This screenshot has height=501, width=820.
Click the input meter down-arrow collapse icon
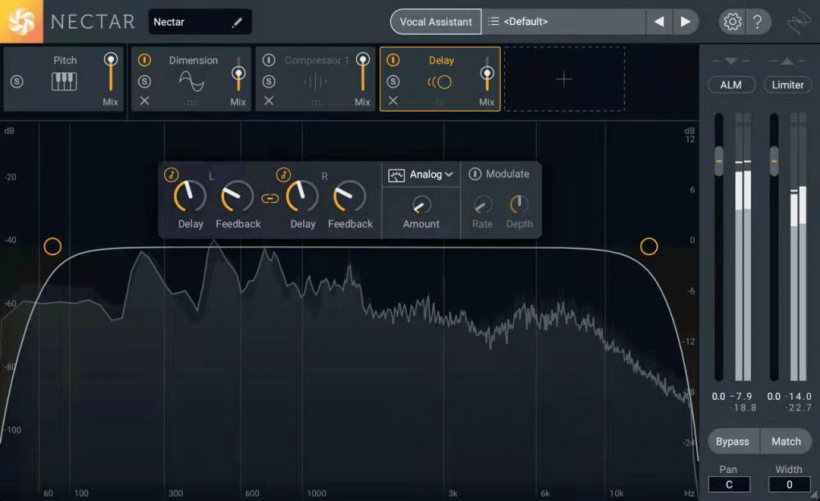pos(731,61)
